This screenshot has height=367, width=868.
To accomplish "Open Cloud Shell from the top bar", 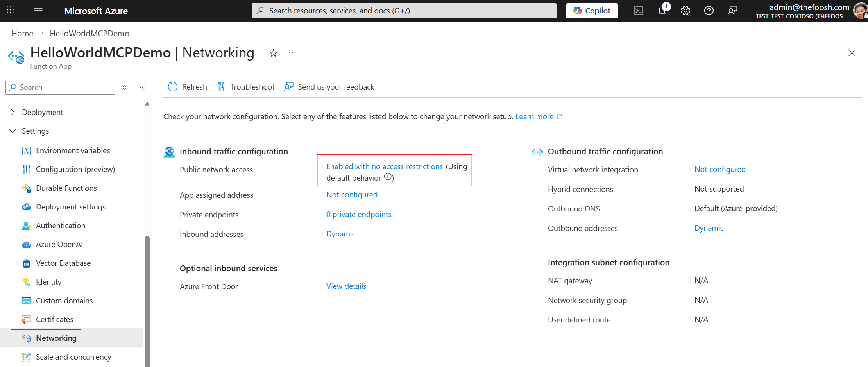I will [x=639, y=11].
